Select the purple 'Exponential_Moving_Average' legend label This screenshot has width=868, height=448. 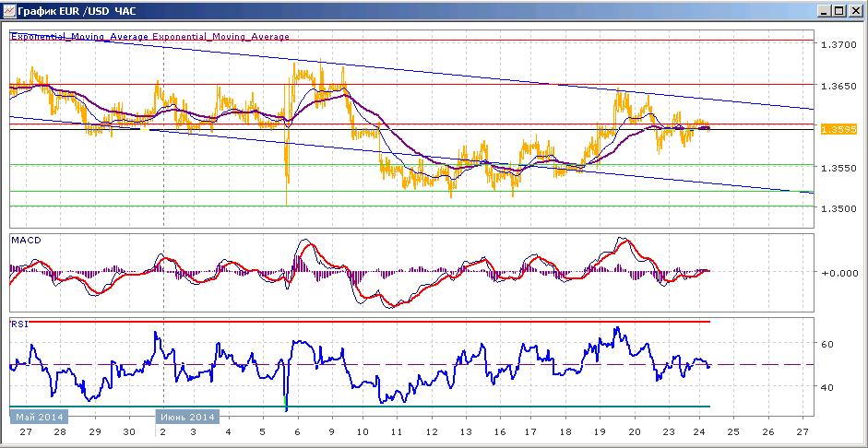(x=220, y=37)
